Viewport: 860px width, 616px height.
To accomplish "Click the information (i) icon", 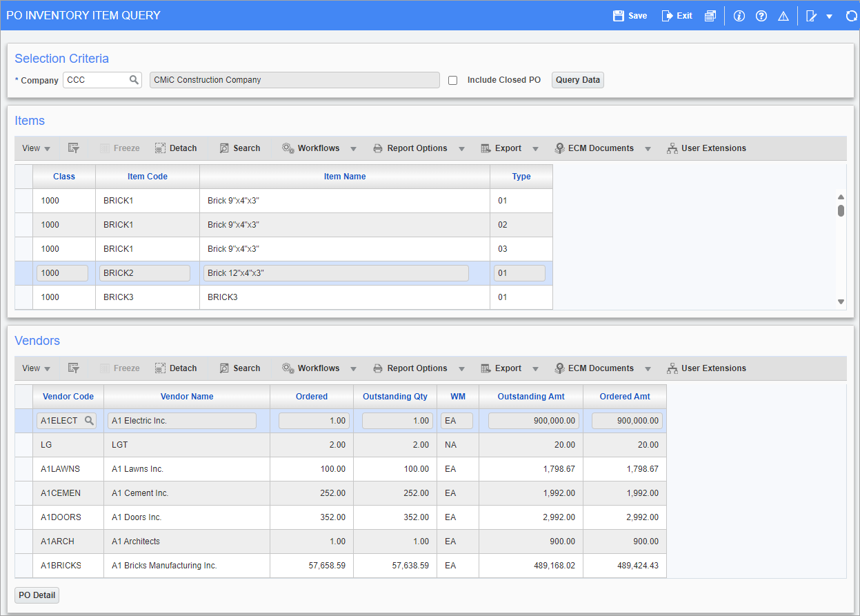I will (x=739, y=16).
